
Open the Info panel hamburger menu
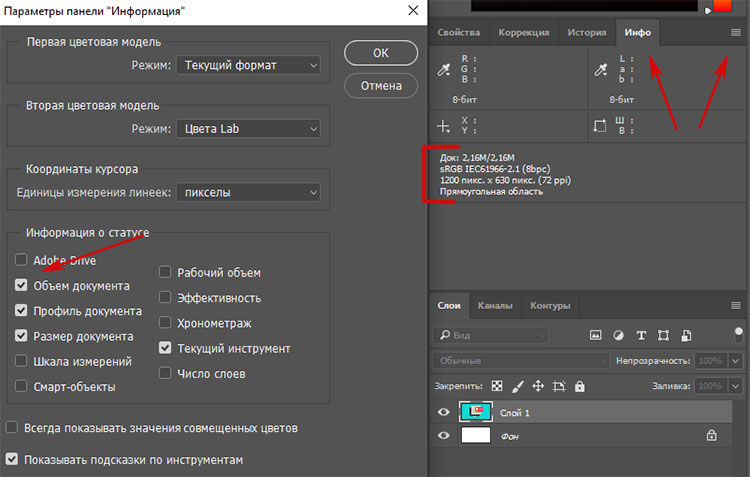click(736, 33)
